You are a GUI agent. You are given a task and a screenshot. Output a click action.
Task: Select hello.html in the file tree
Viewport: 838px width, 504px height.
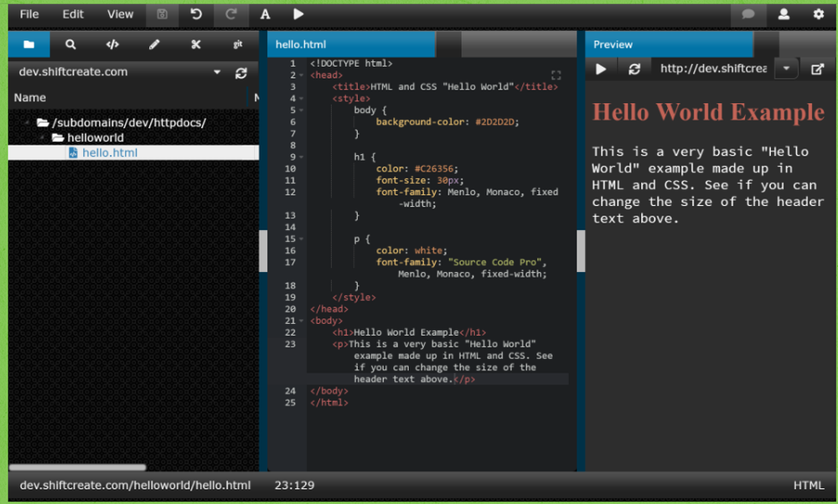(133, 152)
